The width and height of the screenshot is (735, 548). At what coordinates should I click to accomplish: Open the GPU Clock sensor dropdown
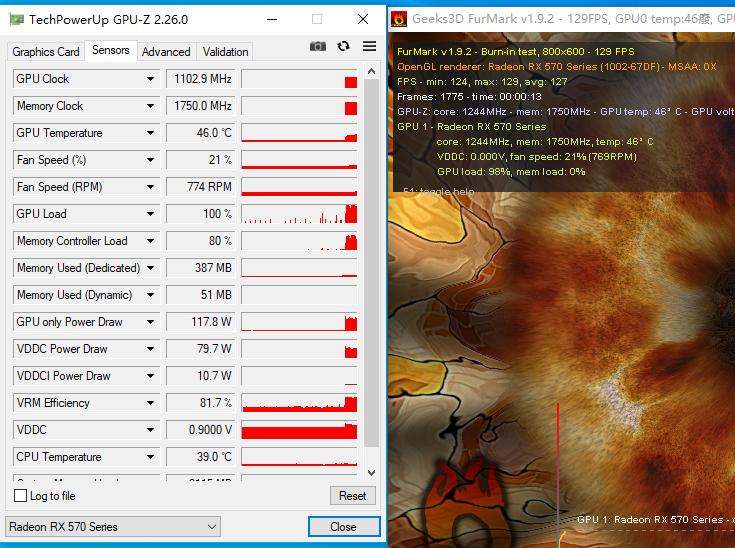(150, 79)
